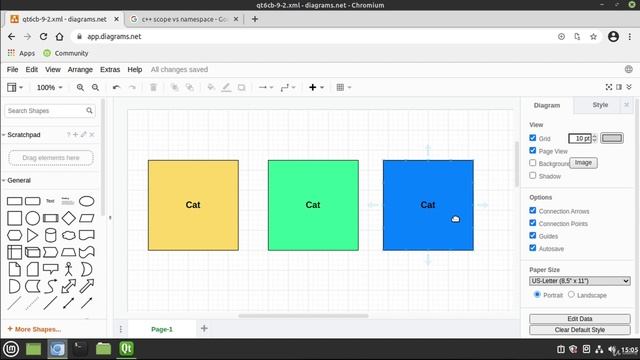Image resolution: width=640 pixels, height=360 pixels.
Task: Toggle the format panel icon
Action: [619, 87]
